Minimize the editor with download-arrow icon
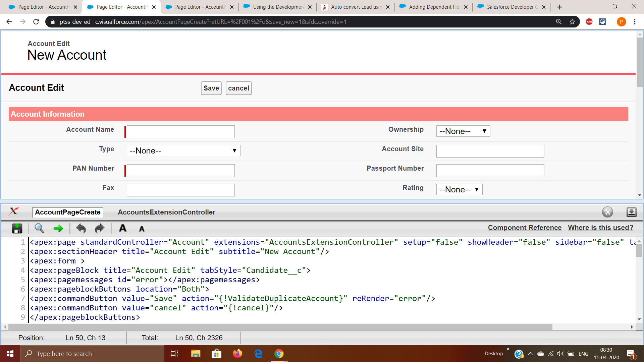The image size is (644, 362). (631, 212)
